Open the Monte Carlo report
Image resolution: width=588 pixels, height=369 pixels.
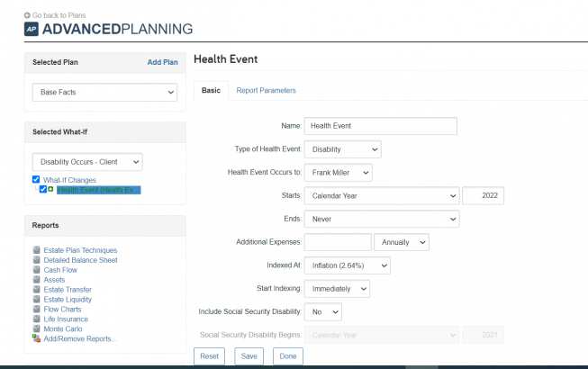point(63,328)
